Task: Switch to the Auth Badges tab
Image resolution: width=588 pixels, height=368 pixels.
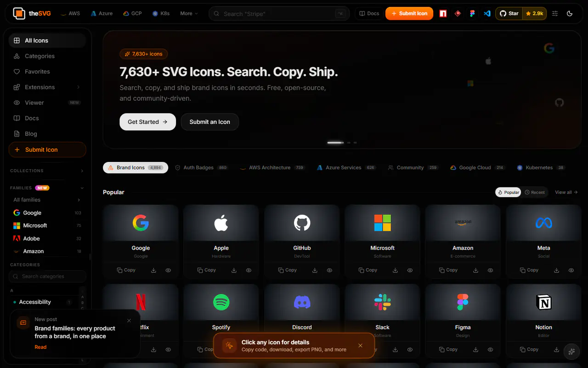Action: click(x=202, y=167)
